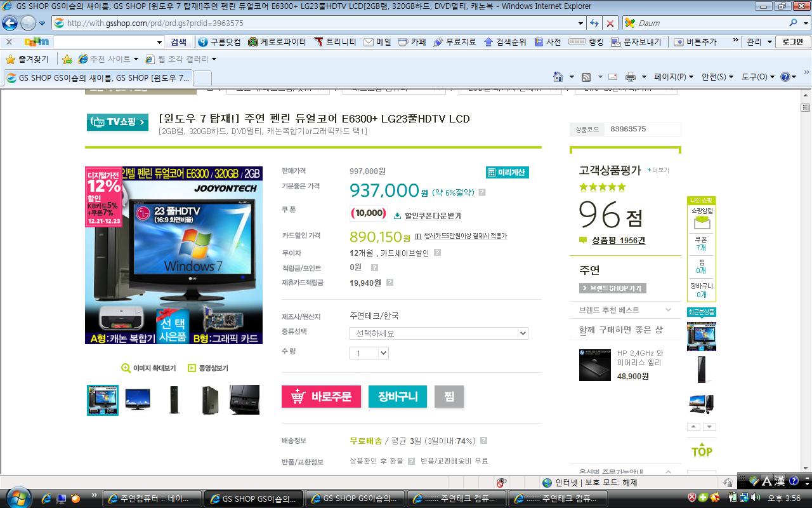Click help icon next to 제휴카드적립금 19,940원
Screen dimensions: 812x508
[x=390, y=283]
